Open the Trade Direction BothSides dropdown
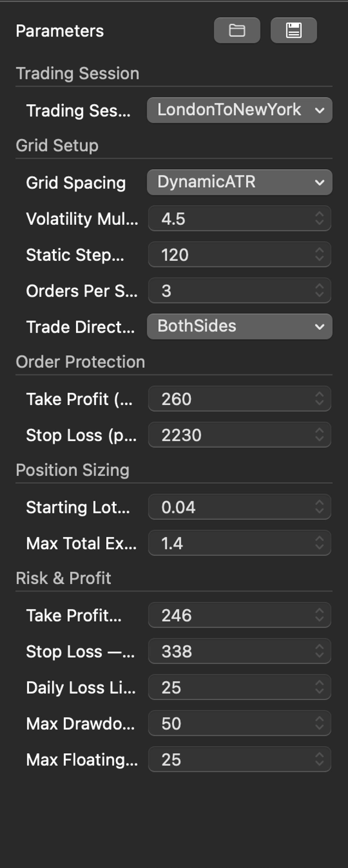This screenshot has height=868, width=348. click(x=239, y=326)
